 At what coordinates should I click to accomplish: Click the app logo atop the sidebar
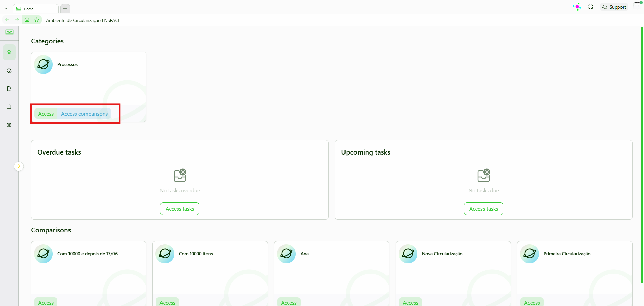(9, 33)
